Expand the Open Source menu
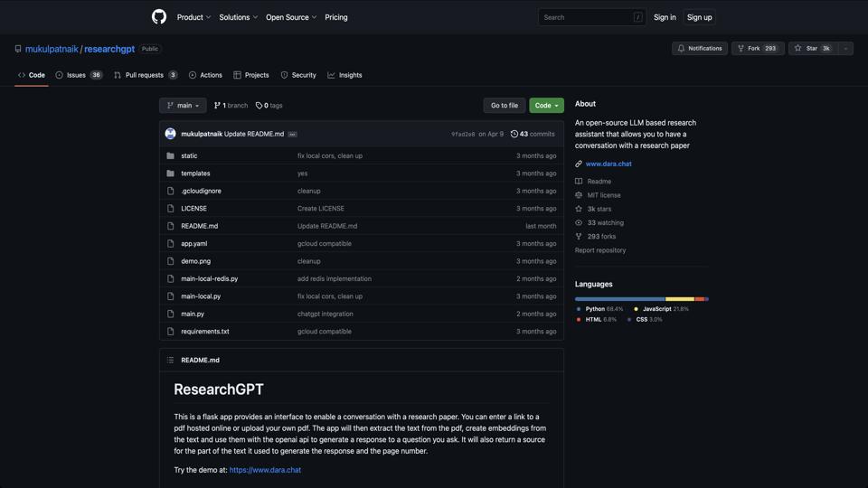The image size is (868, 488). [291, 17]
